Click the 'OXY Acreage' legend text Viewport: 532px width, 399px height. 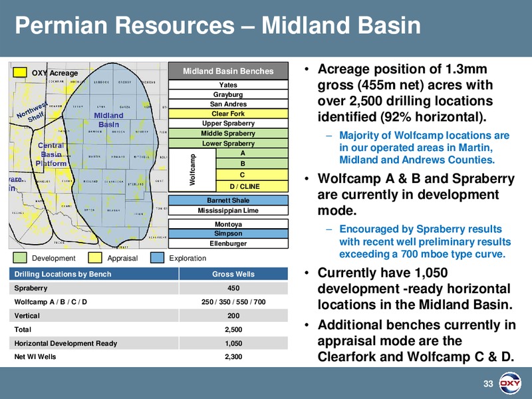click(55, 73)
